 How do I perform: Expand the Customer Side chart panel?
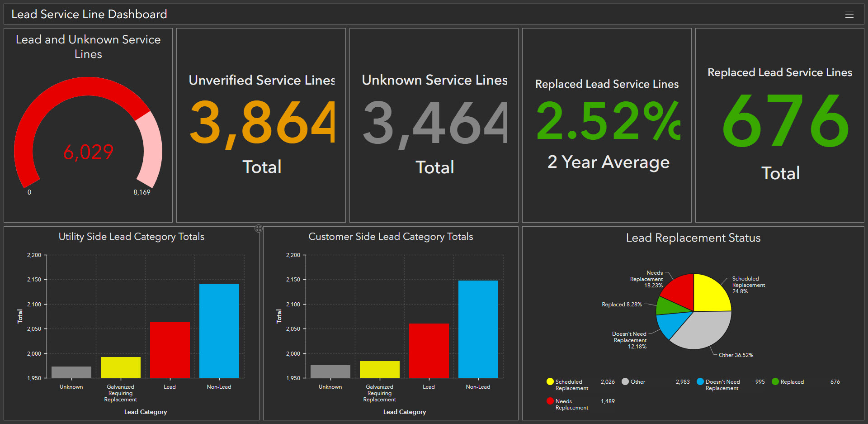click(x=391, y=236)
